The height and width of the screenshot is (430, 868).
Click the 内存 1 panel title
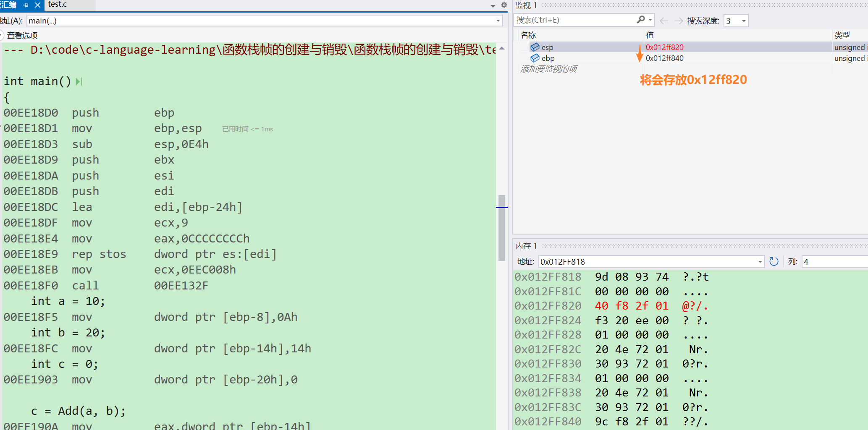click(526, 246)
